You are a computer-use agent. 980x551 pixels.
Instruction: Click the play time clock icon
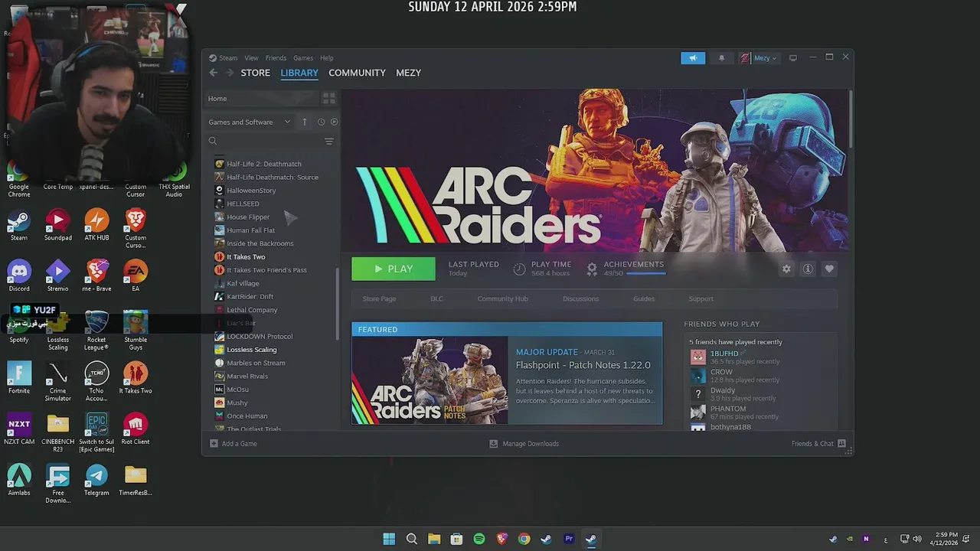[x=519, y=269]
